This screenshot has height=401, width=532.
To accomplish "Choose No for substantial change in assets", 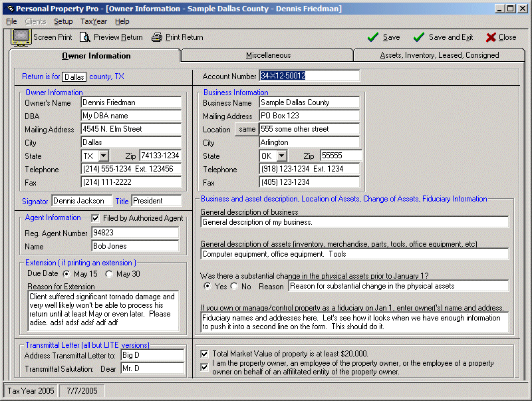I will [234, 286].
